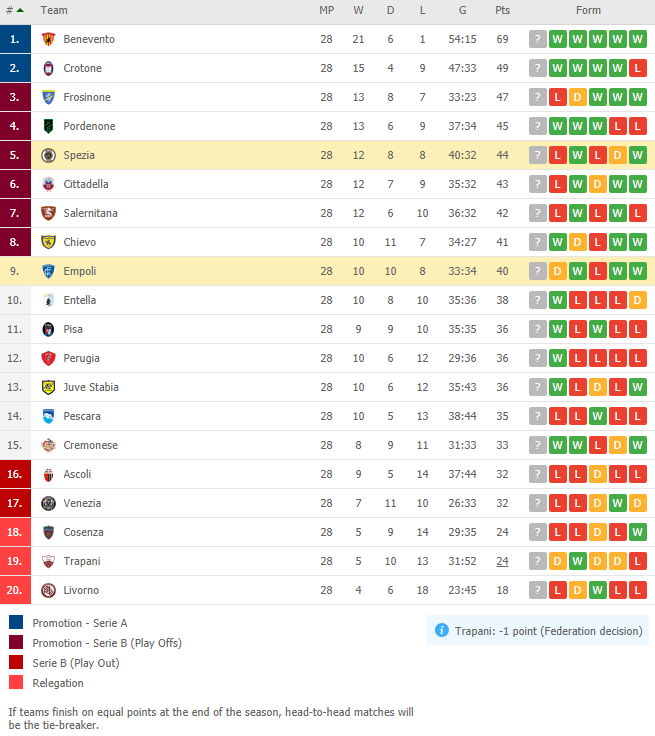This screenshot has height=736, width=655.
Task: Click the Chievo team crest
Action: pos(48,242)
